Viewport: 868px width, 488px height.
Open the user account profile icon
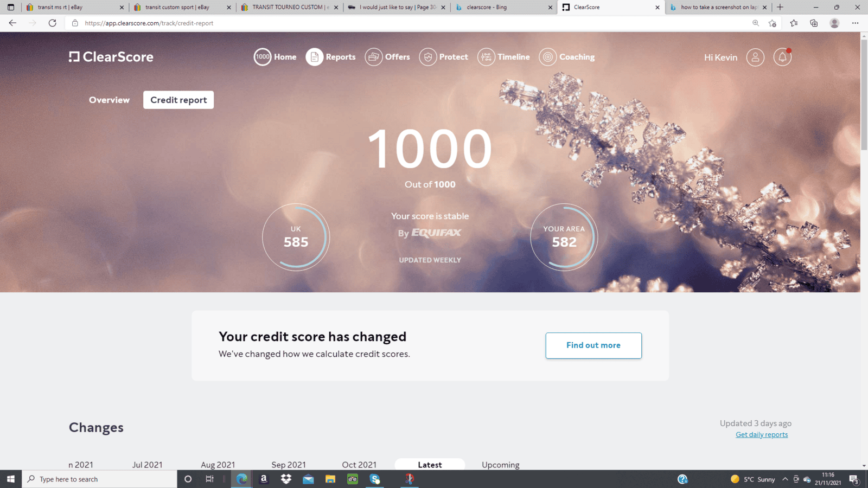[755, 57]
